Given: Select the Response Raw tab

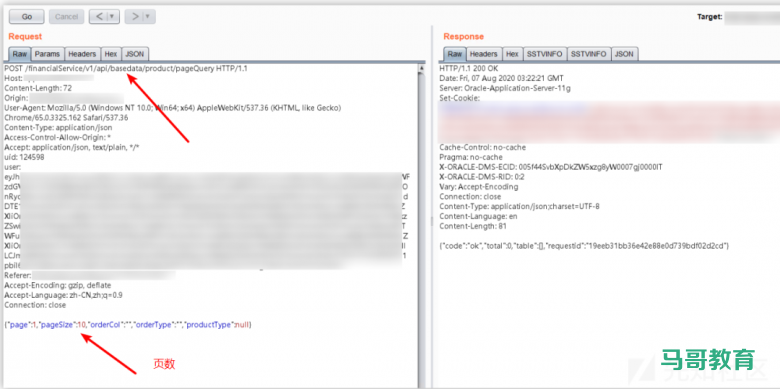Looking at the screenshot, I should click(x=455, y=54).
